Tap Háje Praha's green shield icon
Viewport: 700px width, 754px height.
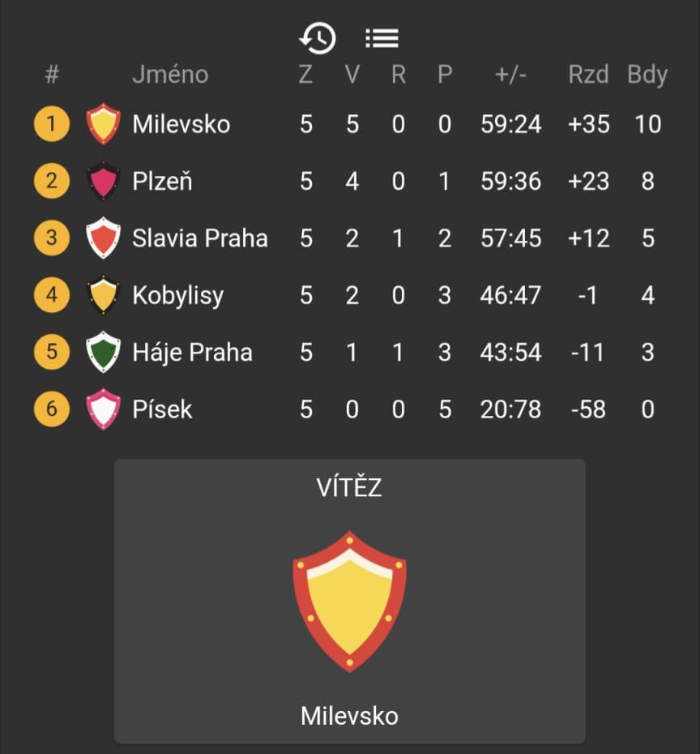tap(103, 352)
